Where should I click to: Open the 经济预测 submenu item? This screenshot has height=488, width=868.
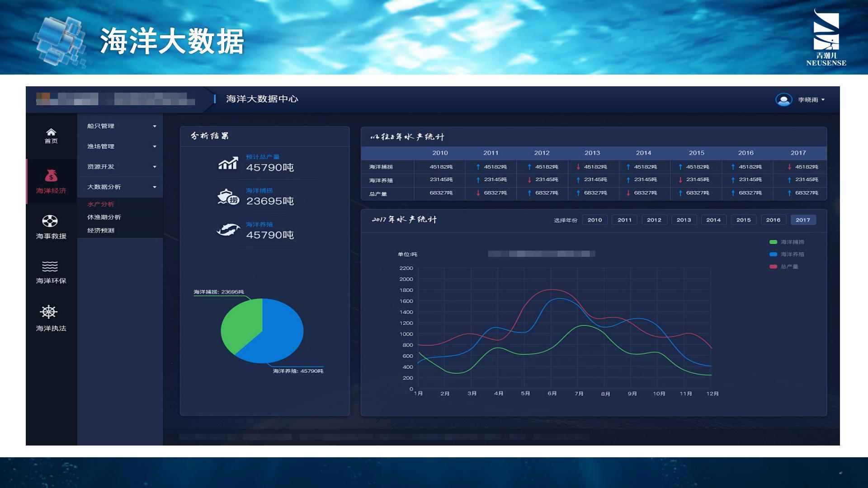coord(101,230)
